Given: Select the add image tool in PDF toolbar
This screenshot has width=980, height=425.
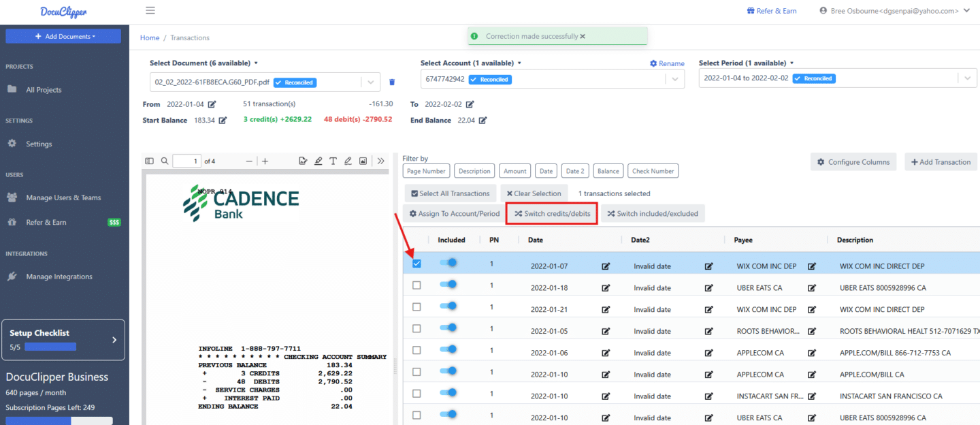Looking at the screenshot, I should coord(363,161).
